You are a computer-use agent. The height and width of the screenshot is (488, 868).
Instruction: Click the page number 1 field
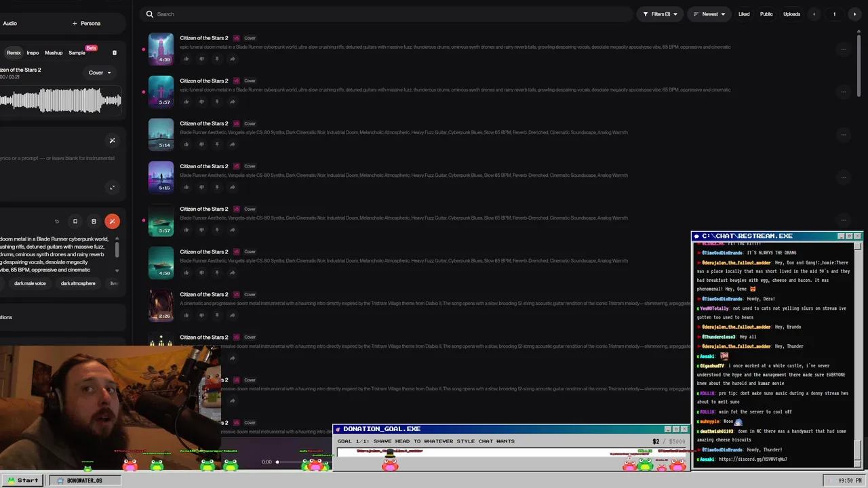click(x=834, y=14)
